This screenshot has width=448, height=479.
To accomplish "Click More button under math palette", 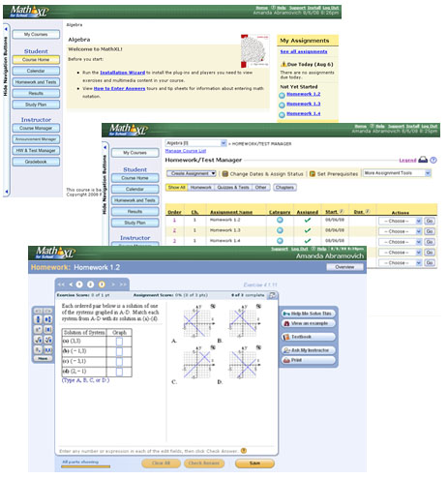I will point(43,359).
